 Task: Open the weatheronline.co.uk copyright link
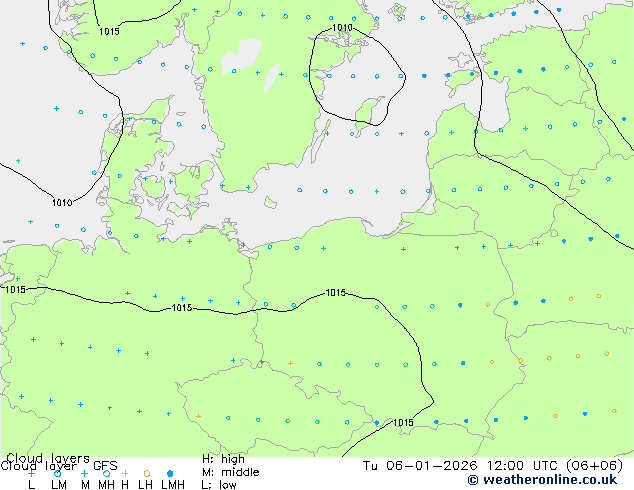coord(542,479)
